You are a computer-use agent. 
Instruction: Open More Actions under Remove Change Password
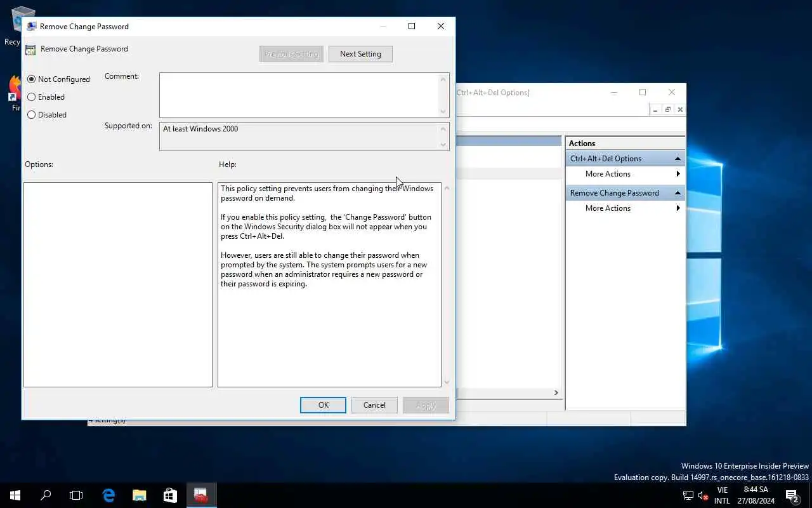(x=625, y=208)
